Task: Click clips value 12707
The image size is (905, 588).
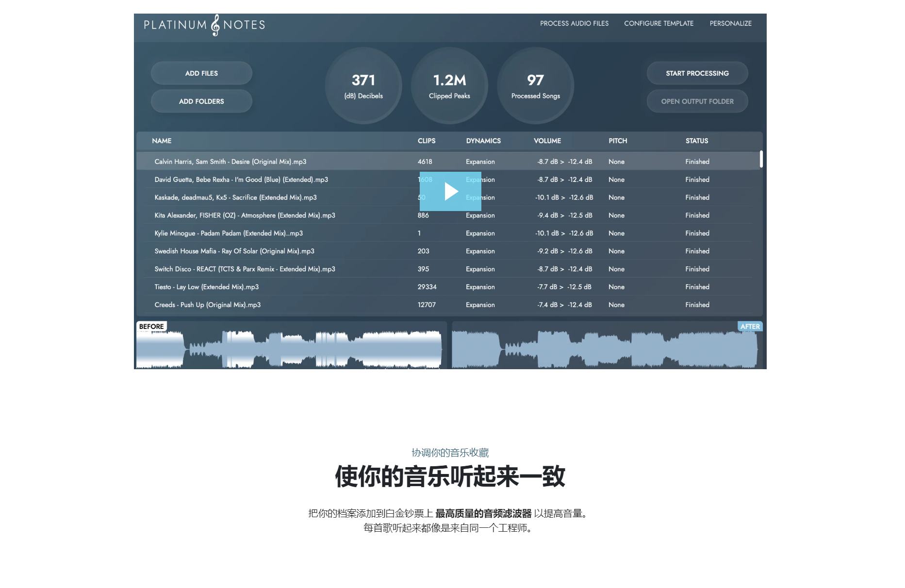Action: 427,305
